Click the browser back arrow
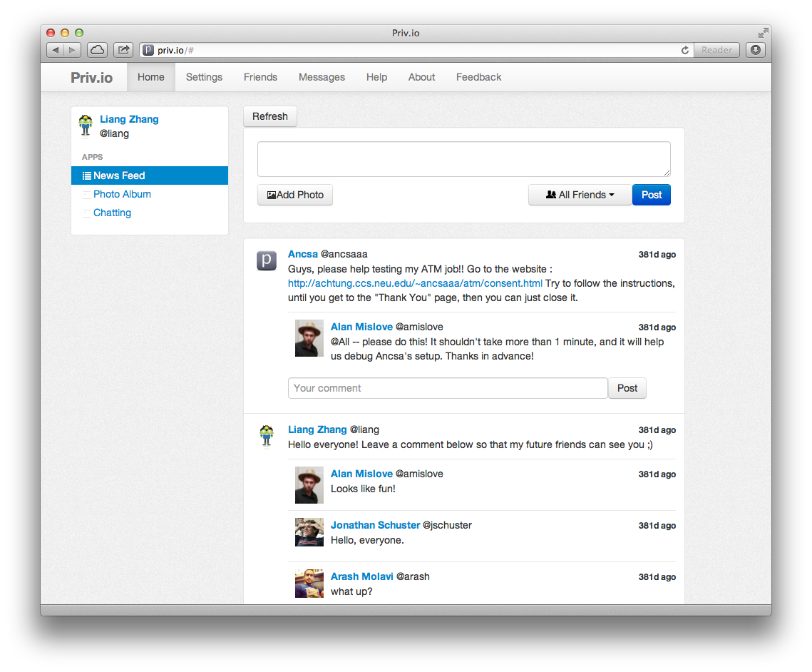 [x=56, y=50]
